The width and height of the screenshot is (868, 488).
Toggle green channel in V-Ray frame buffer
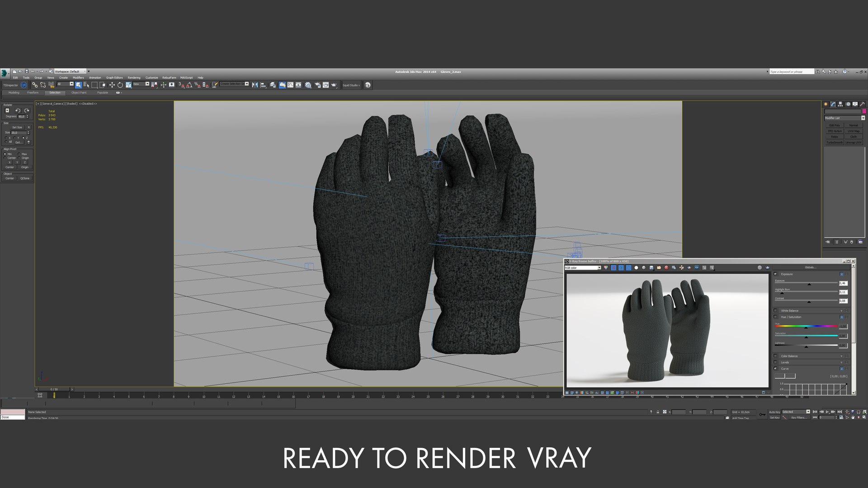tap(621, 267)
